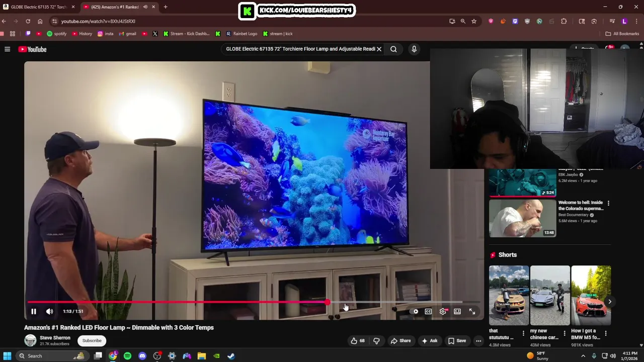Subscribe to Steve Sherron's channel
Viewport: 644px width, 362px height.
92,341
